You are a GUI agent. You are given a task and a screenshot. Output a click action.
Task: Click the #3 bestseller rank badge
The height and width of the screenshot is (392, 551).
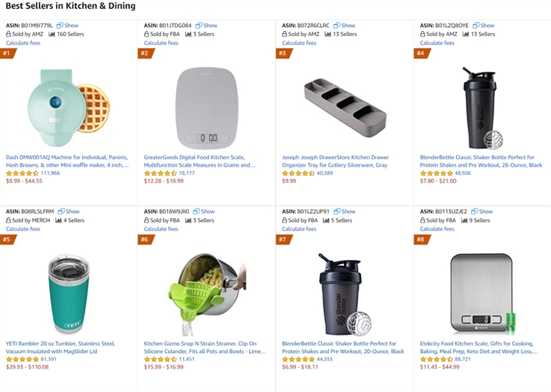[283, 53]
